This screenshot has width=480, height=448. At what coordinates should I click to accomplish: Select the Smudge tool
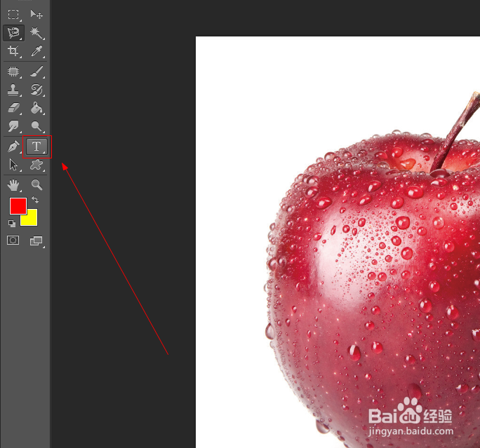coord(13,126)
